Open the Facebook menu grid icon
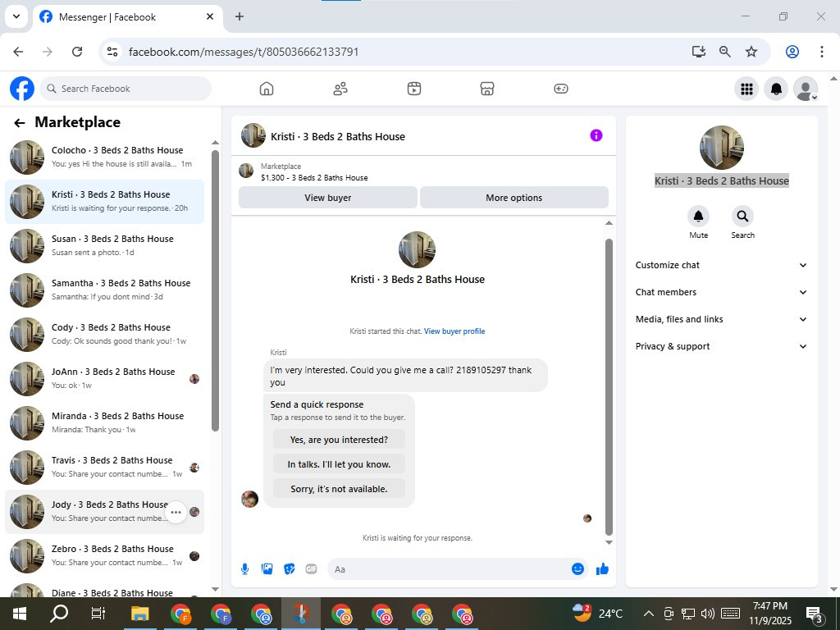The height and width of the screenshot is (630, 840). click(746, 89)
